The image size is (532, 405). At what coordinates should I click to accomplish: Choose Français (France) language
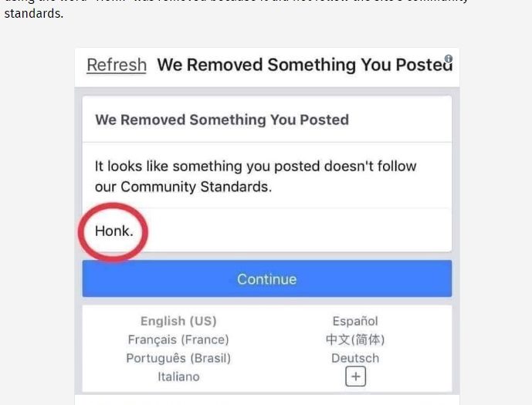coord(178,339)
